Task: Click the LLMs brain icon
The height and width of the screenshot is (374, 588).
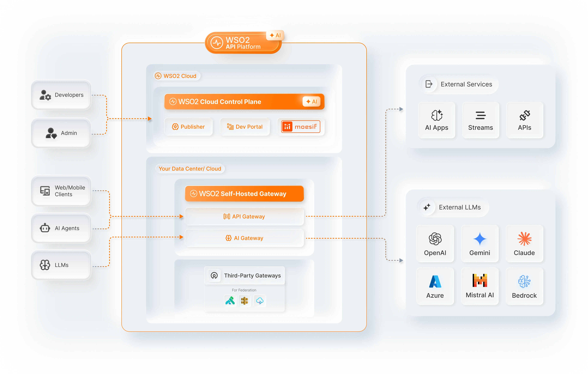Action: point(45,265)
